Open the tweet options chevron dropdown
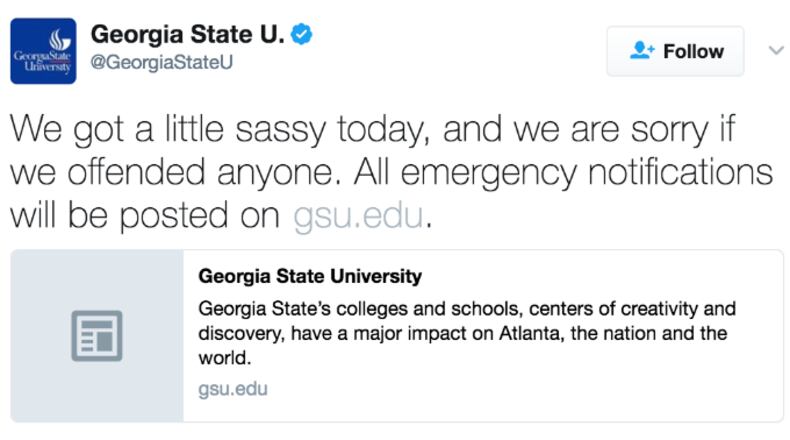Screen dimensions: 790x440 click(775, 50)
